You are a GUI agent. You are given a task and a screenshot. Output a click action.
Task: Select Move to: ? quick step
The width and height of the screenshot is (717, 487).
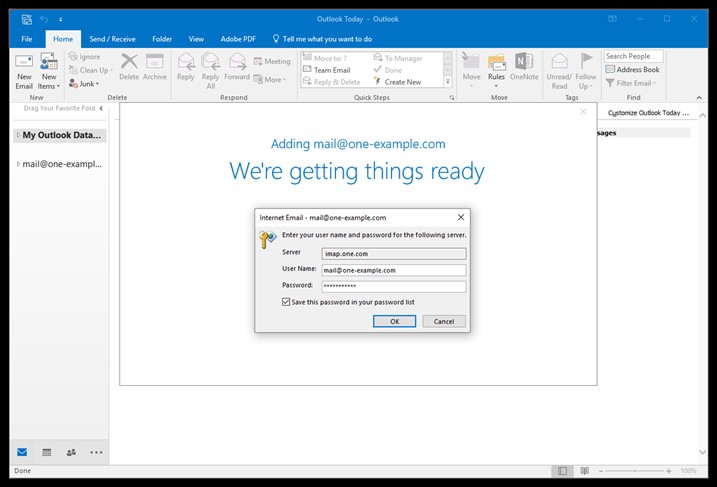pyautogui.click(x=325, y=58)
